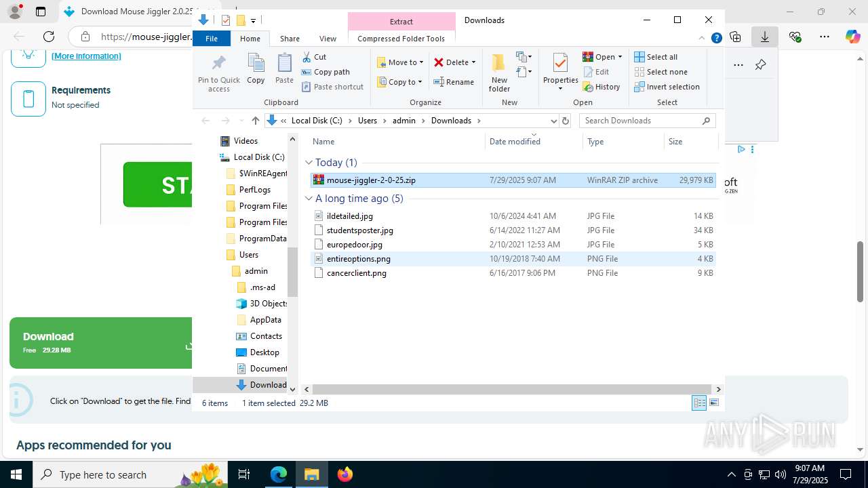
Task: Sort by Size column header
Action: coord(690,142)
